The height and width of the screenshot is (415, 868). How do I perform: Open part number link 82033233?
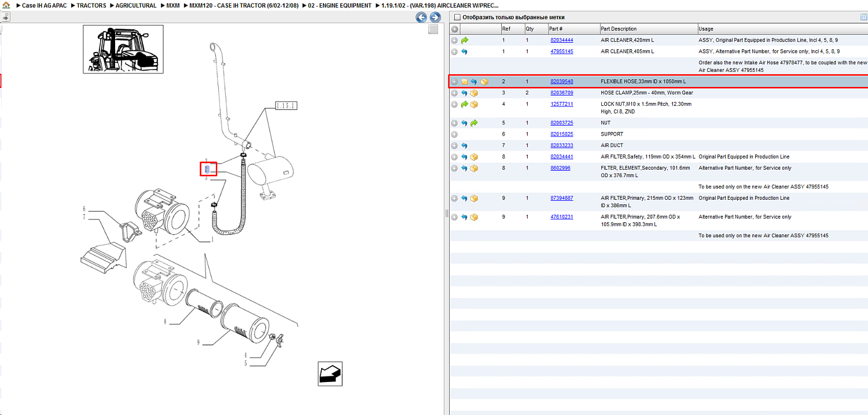point(561,145)
